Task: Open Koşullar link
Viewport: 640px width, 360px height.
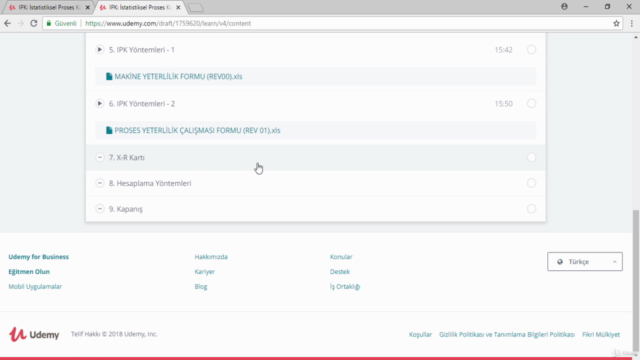Action: [x=420, y=334]
